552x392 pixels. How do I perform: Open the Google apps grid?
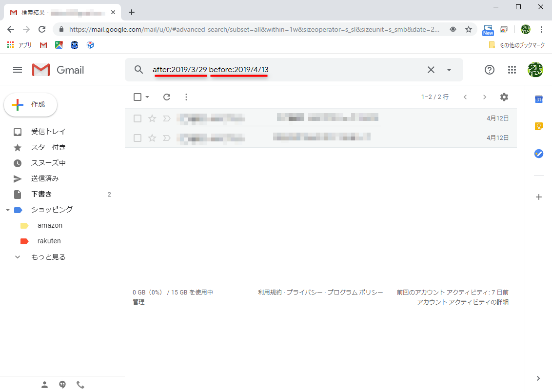512,70
